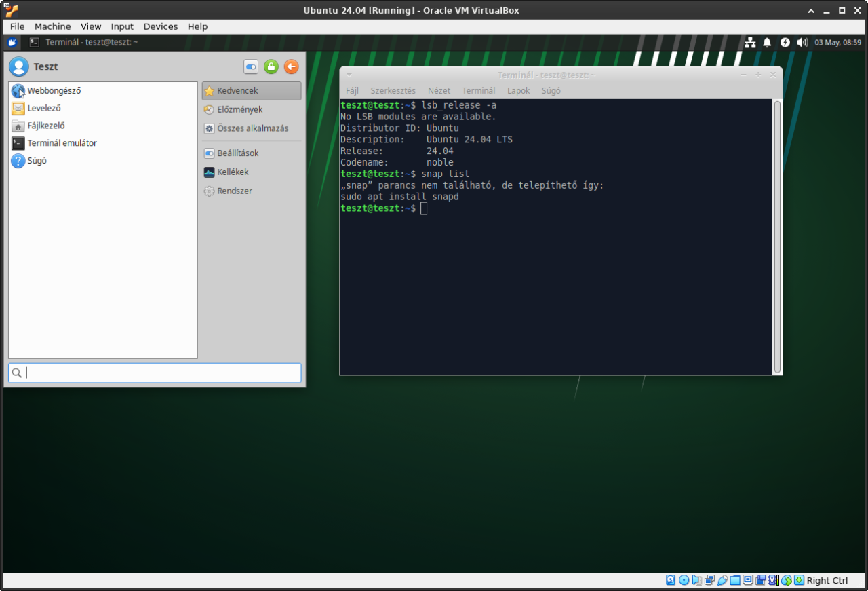Image resolution: width=868 pixels, height=591 pixels.
Task: Click the recording status icon
Action: click(761, 580)
